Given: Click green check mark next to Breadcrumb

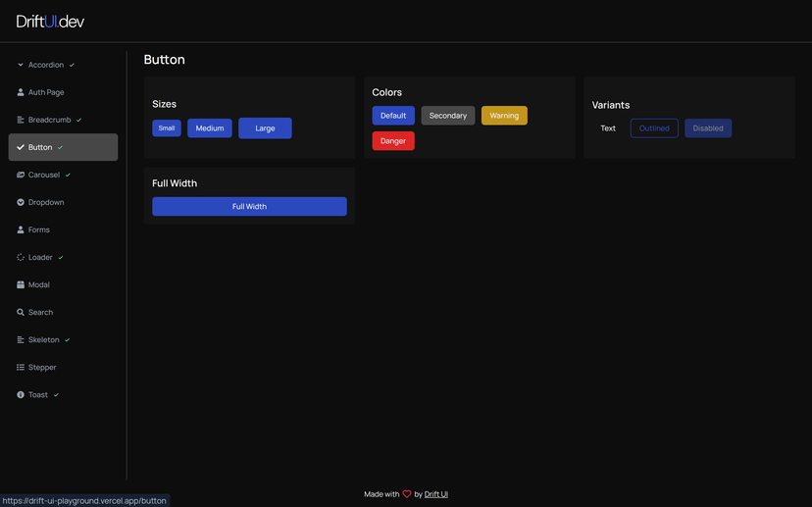Looking at the screenshot, I should coord(78,120).
